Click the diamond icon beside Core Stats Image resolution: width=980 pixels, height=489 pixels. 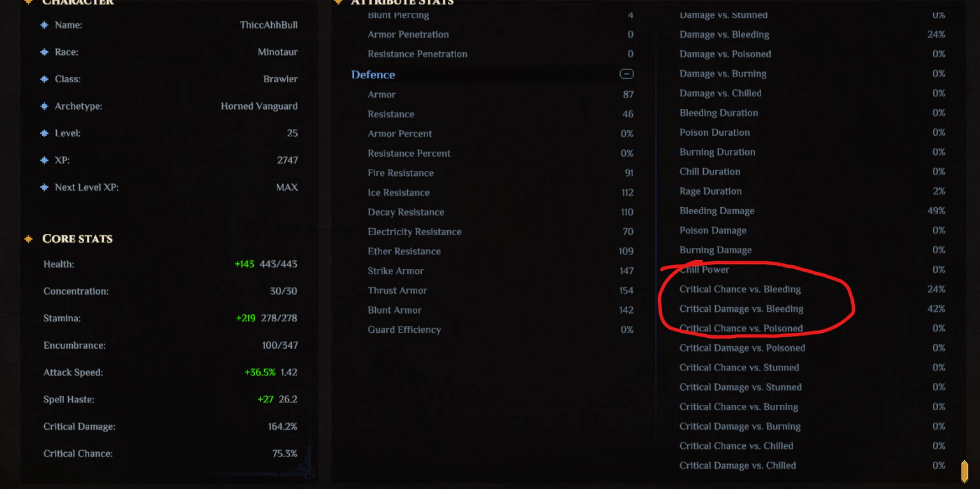(x=28, y=239)
